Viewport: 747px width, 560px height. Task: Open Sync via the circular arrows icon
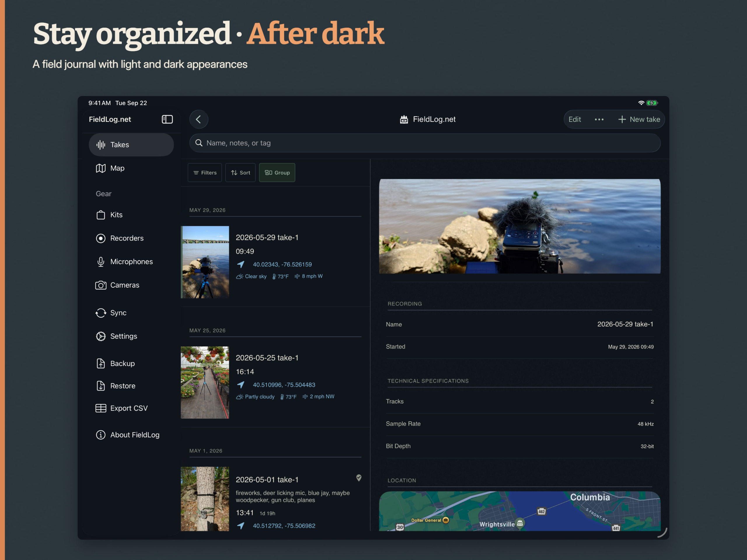(101, 313)
